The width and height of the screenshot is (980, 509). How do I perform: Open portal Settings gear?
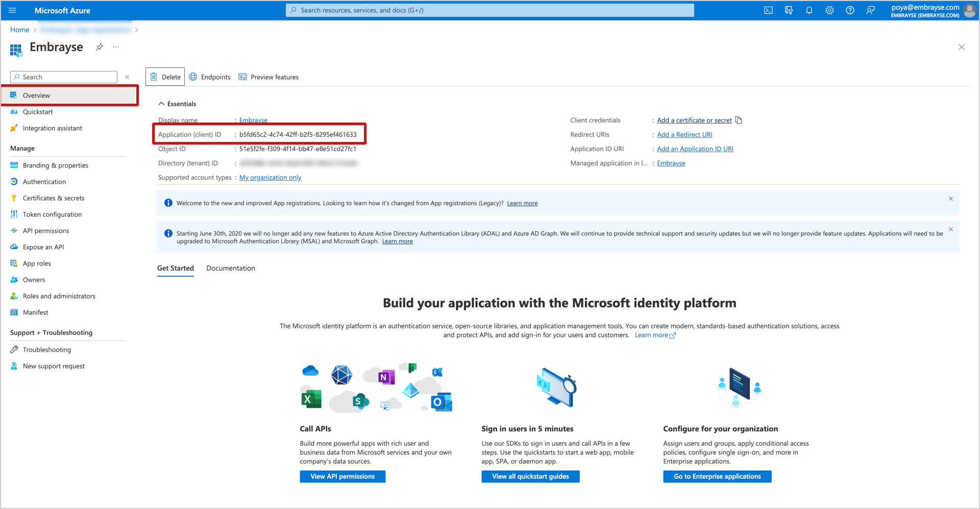829,10
